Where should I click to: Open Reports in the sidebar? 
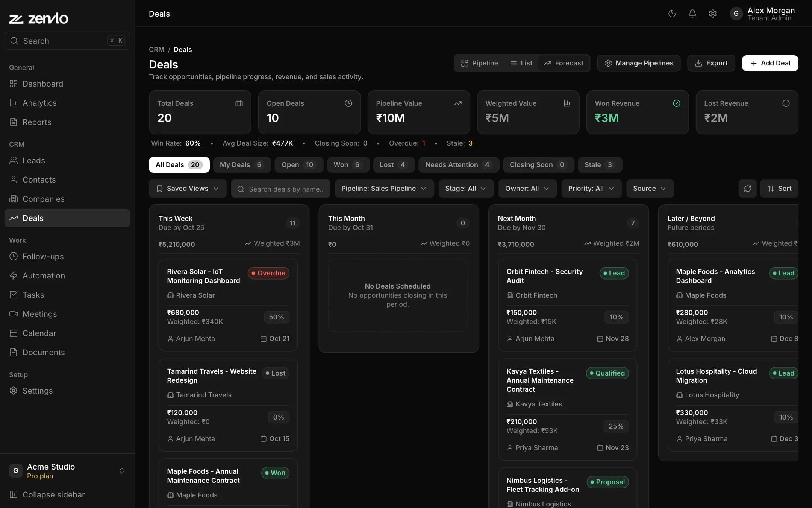[x=67, y=122]
